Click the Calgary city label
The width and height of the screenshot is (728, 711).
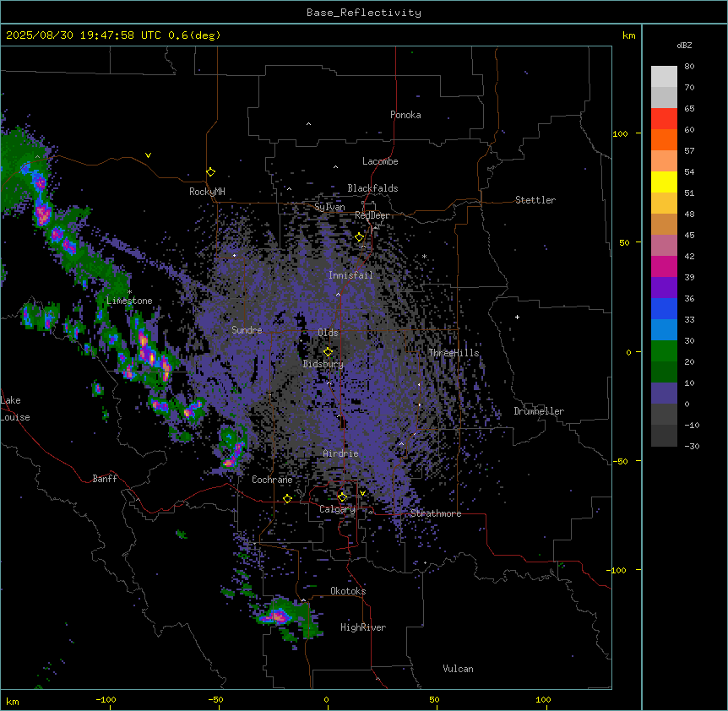337,509
